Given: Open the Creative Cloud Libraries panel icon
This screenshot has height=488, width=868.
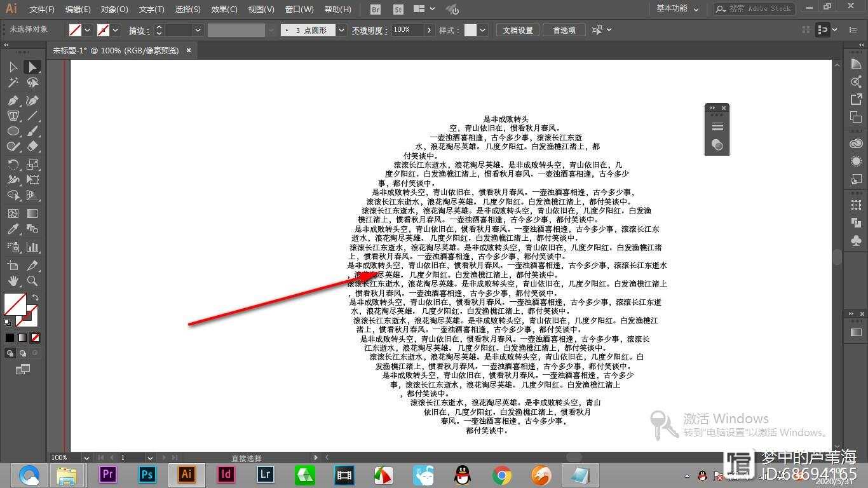Looking at the screenshot, I should (856, 143).
